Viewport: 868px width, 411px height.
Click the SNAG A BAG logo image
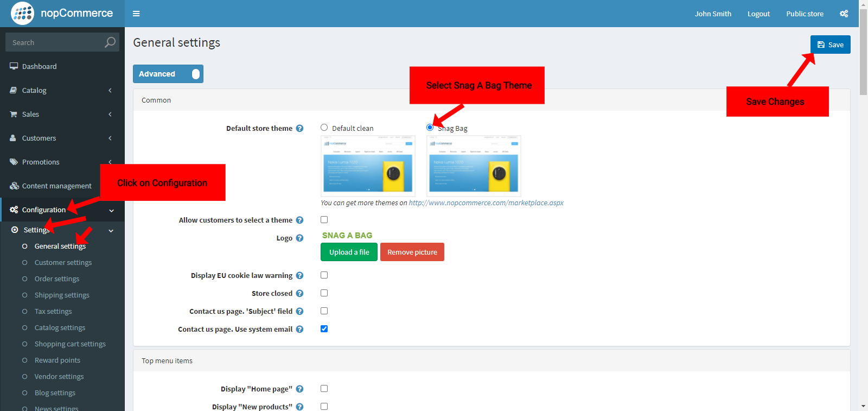coord(347,235)
